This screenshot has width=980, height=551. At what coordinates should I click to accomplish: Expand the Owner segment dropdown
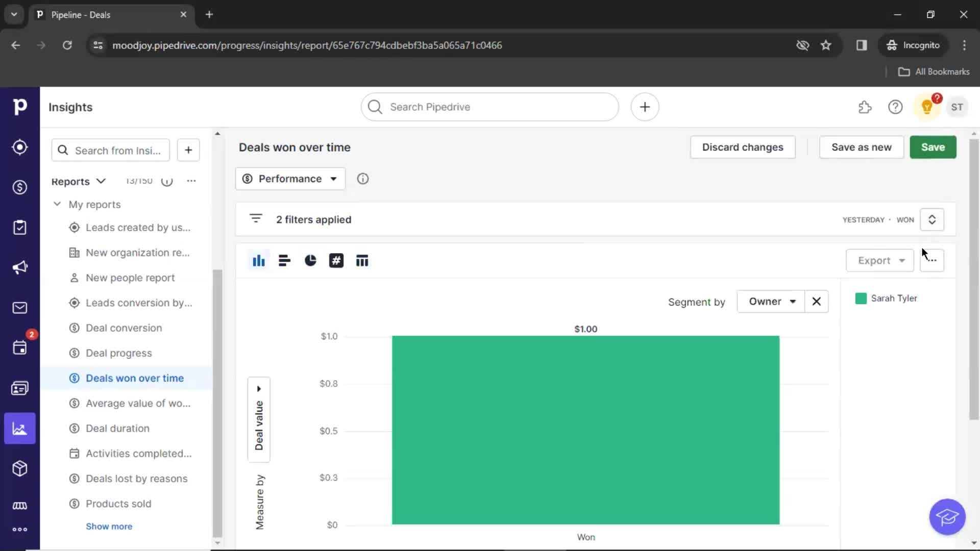coord(771,302)
